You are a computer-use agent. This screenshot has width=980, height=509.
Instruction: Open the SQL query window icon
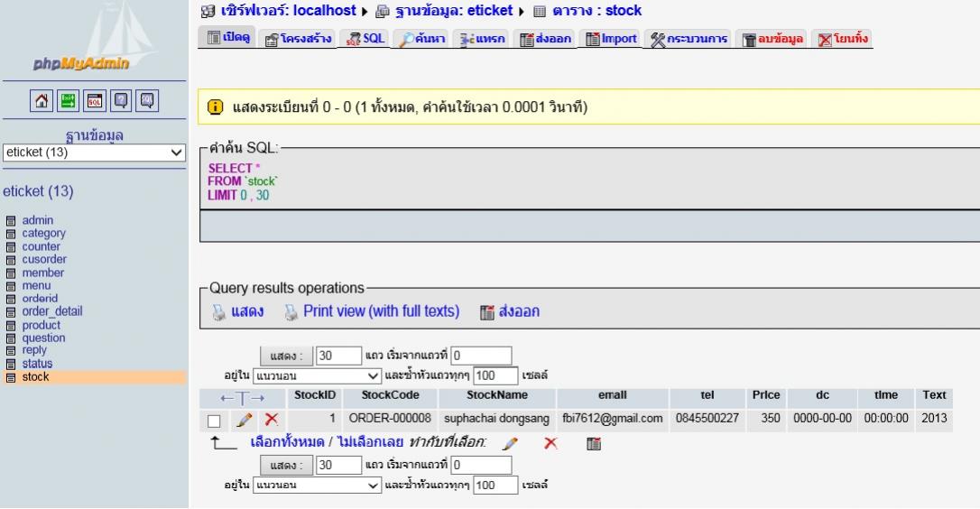point(95,101)
